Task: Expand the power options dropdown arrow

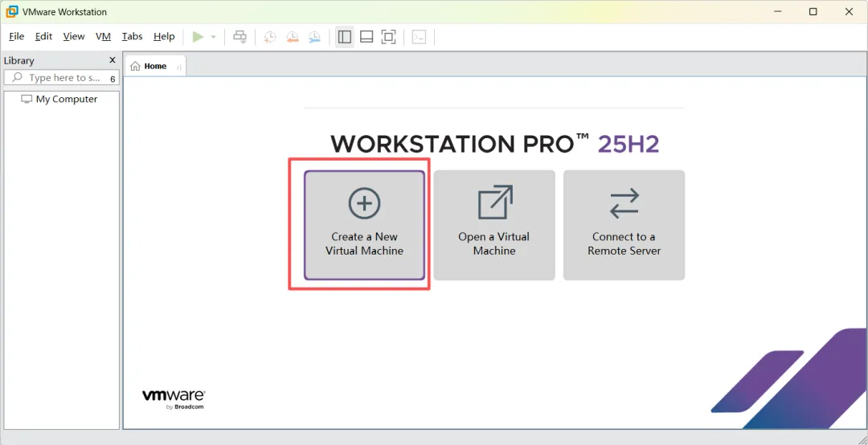Action: coord(213,37)
